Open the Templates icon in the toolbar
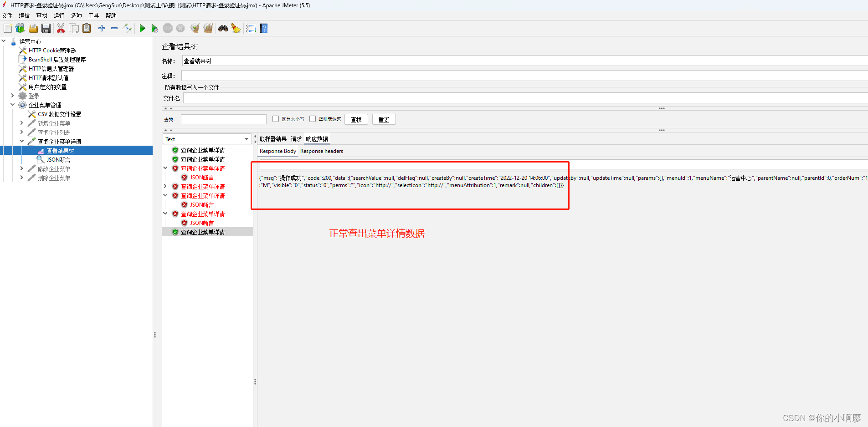The width and height of the screenshot is (868, 427). tap(20, 28)
